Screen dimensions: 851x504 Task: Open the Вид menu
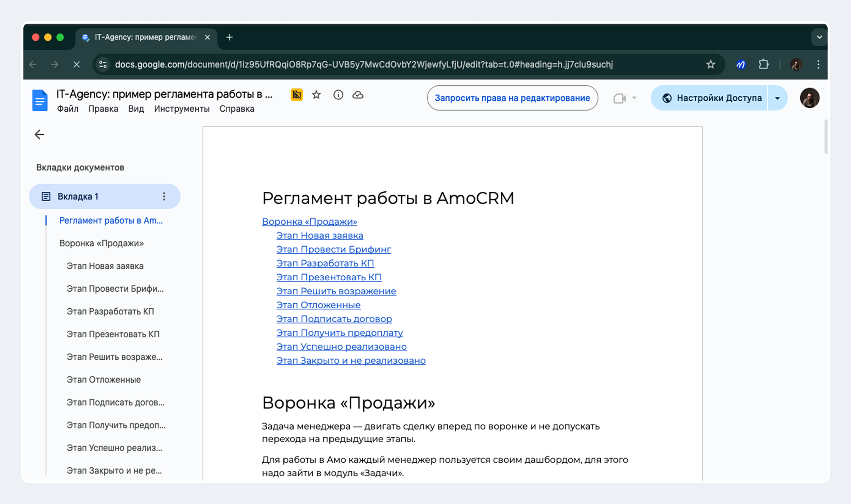click(x=136, y=109)
